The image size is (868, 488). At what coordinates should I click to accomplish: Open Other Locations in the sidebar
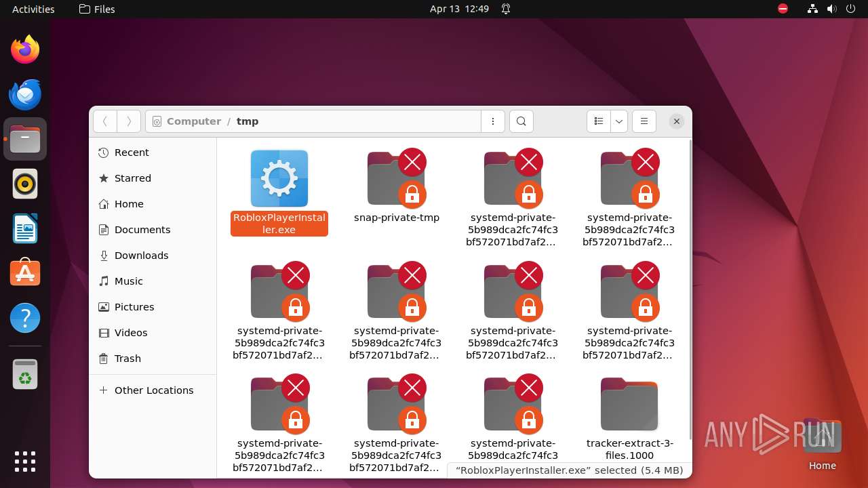tap(153, 390)
